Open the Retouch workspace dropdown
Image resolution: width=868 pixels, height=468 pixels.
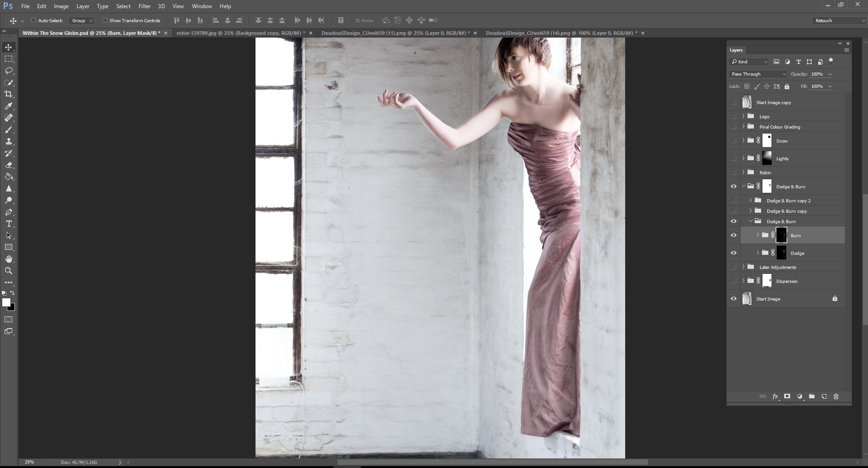[x=838, y=20]
